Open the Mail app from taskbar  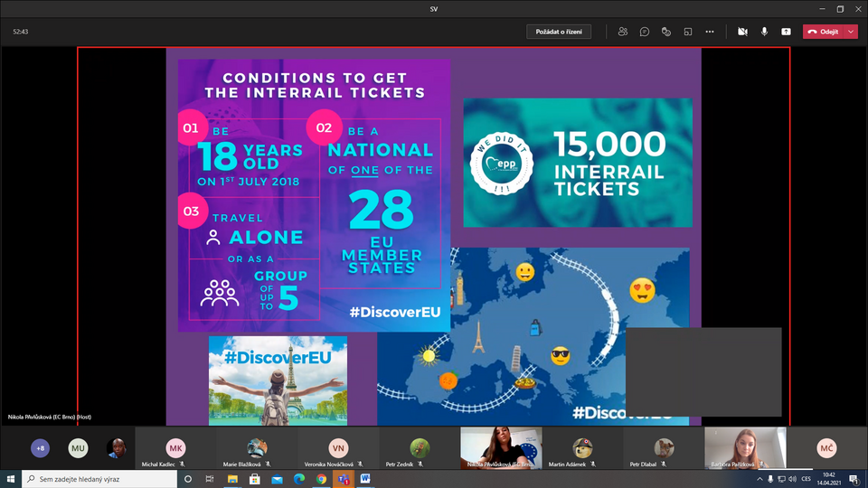[277, 479]
